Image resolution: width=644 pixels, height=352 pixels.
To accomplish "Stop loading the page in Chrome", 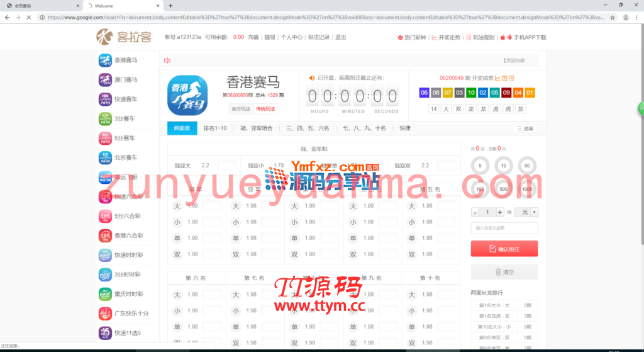I will [x=29, y=18].
